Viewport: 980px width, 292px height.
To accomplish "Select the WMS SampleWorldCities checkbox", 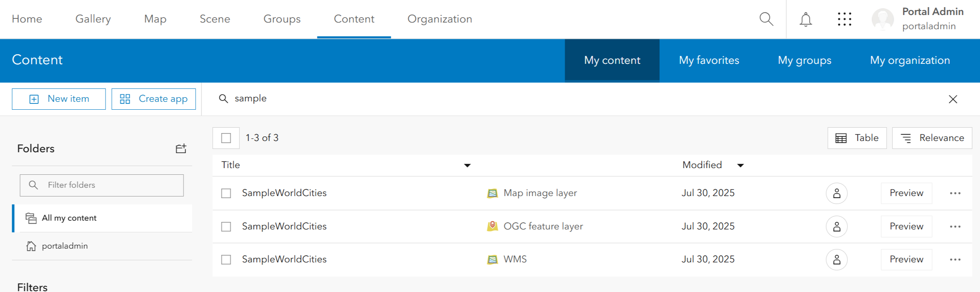I will (226, 259).
